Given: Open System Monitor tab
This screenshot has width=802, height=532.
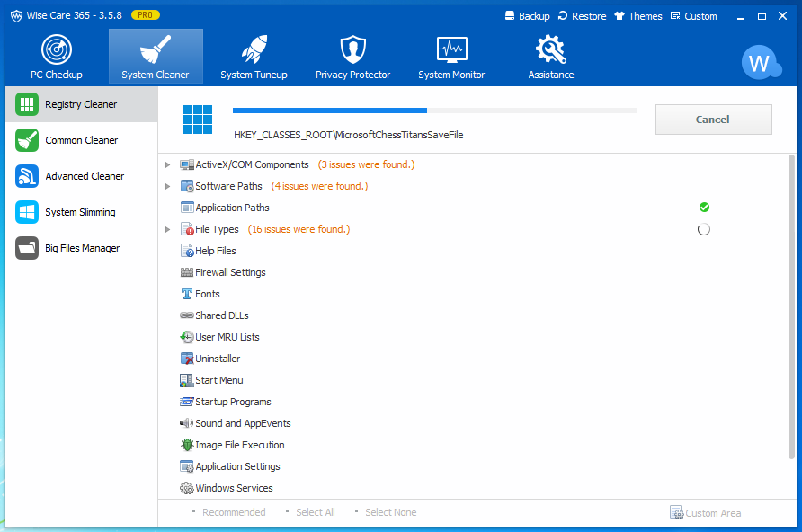Looking at the screenshot, I should (x=451, y=57).
